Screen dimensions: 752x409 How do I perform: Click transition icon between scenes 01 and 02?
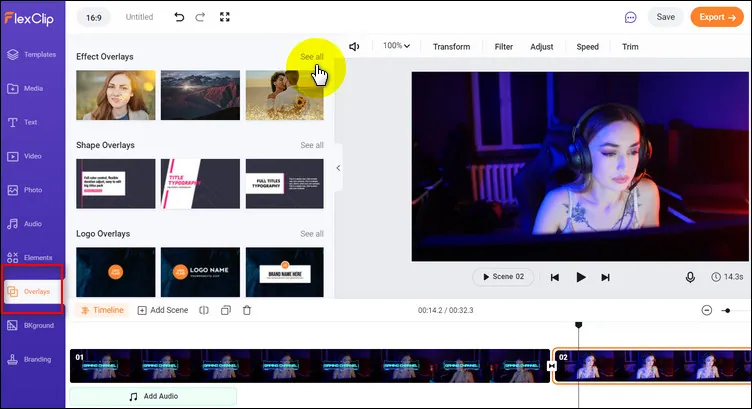click(552, 366)
